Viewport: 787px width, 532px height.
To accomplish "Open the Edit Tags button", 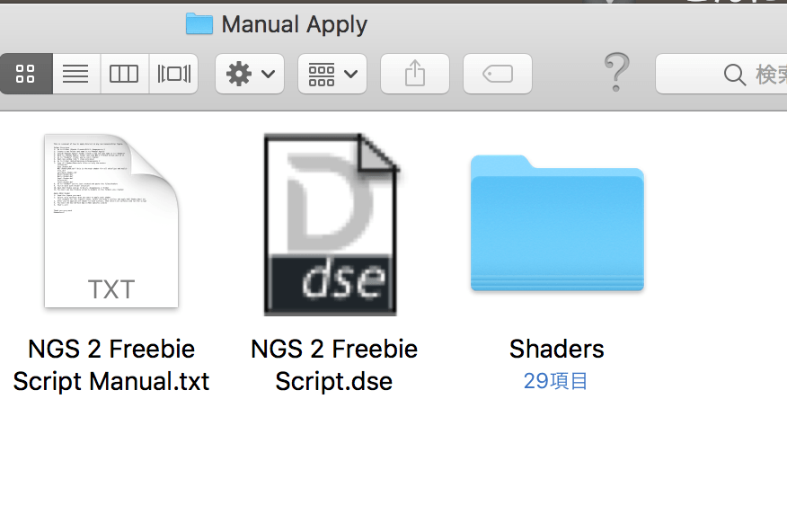I will point(497,74).
